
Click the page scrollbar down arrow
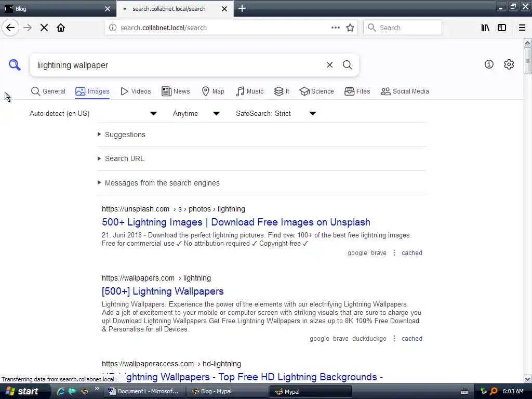point(527,379)
